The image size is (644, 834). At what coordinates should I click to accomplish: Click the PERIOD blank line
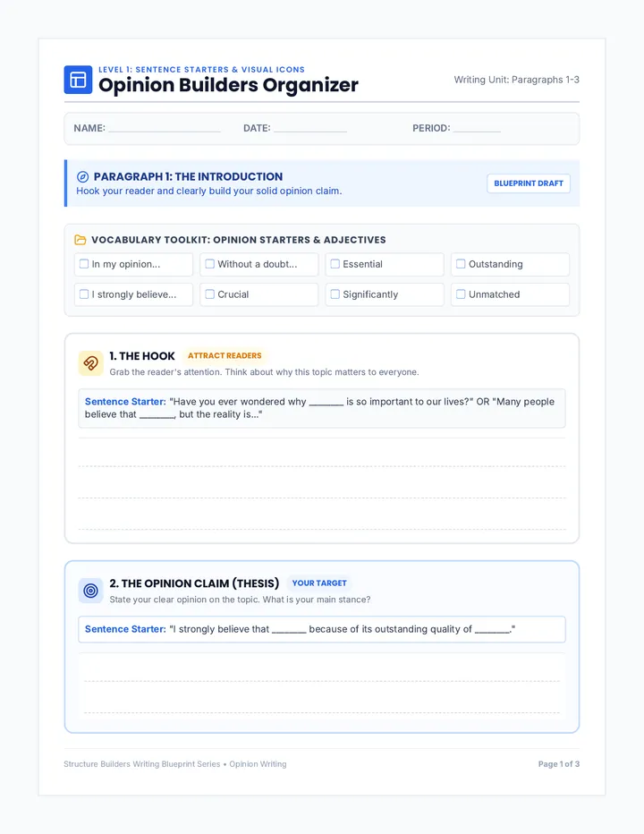coord(477,129)
